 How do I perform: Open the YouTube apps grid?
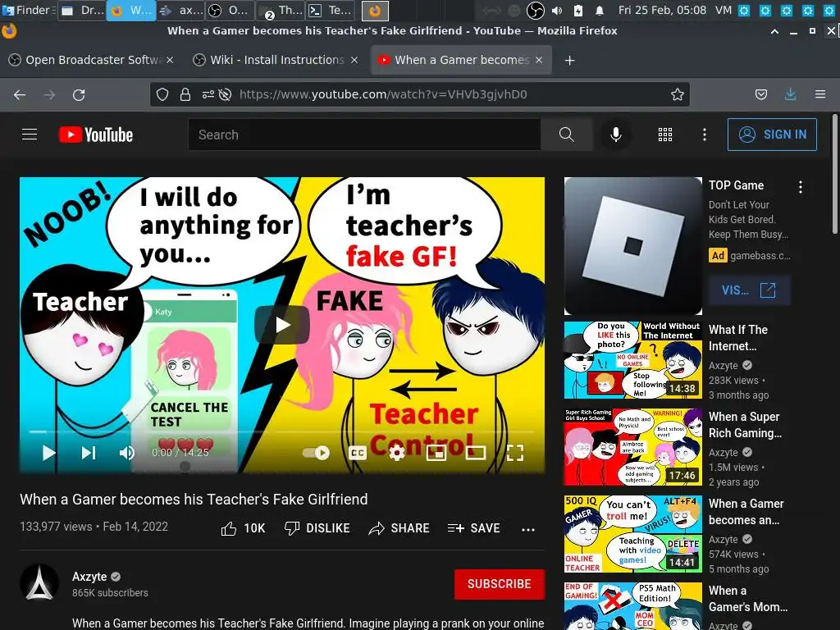(x=664, y=135)
